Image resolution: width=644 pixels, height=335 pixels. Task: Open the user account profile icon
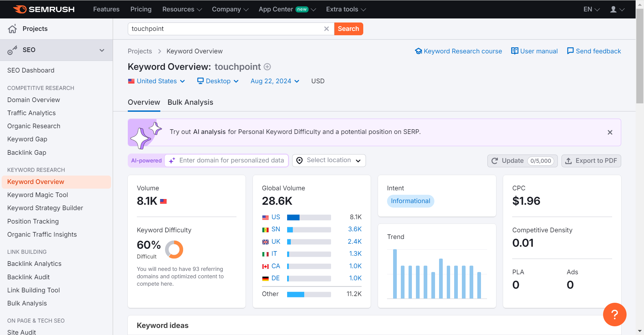coord(613,9)
